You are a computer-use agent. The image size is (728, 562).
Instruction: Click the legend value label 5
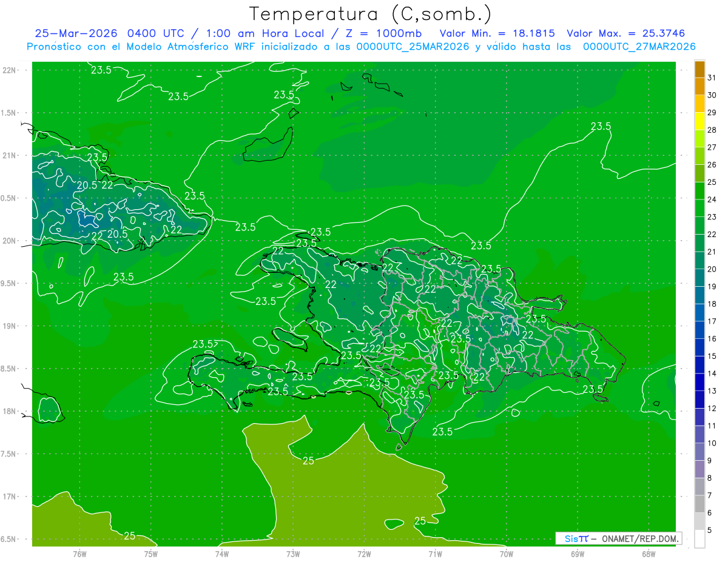click(710, 530)
